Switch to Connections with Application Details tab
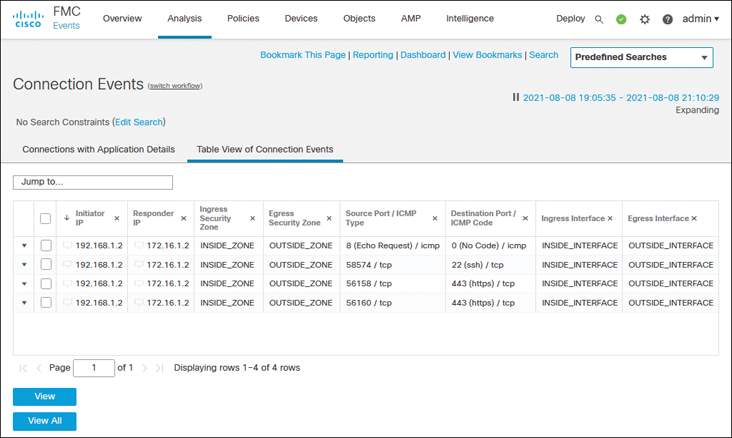 98,149
